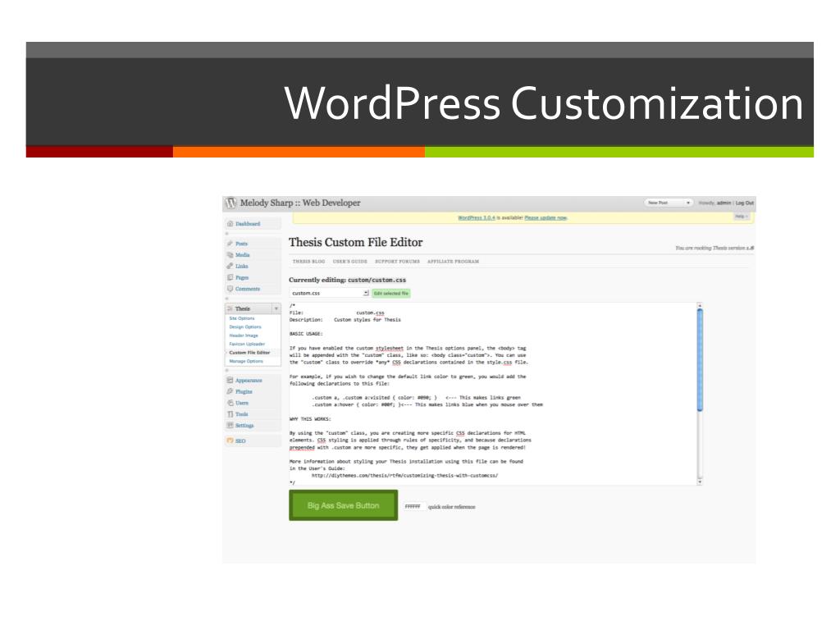The image size is (840, 630).
Task: Click the scrollbar down arrow
Action: click(700, 482)
